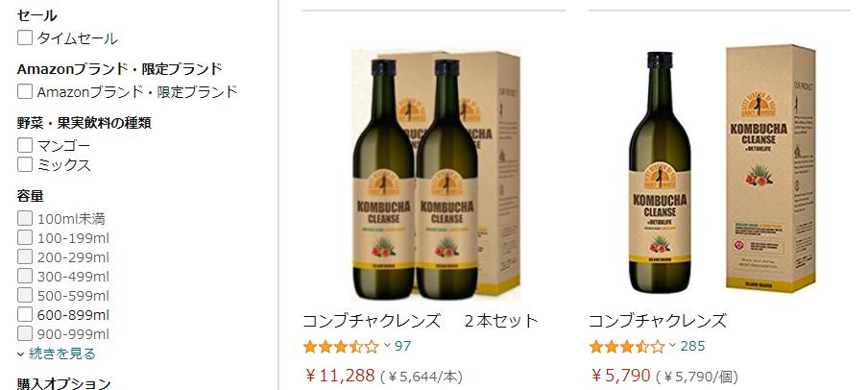The height and width of the screenshot is (390, 868).
Task: Open the single コンブチャクレンズ product title
Action: (657, 321)
